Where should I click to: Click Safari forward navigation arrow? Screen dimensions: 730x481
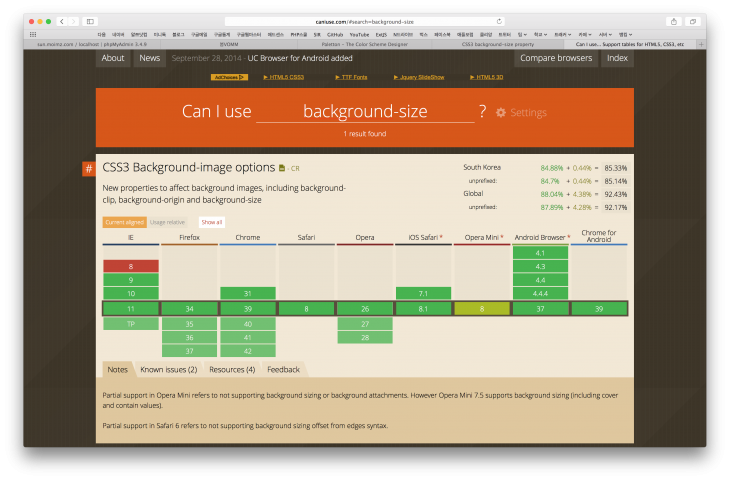tap(73, 21)
